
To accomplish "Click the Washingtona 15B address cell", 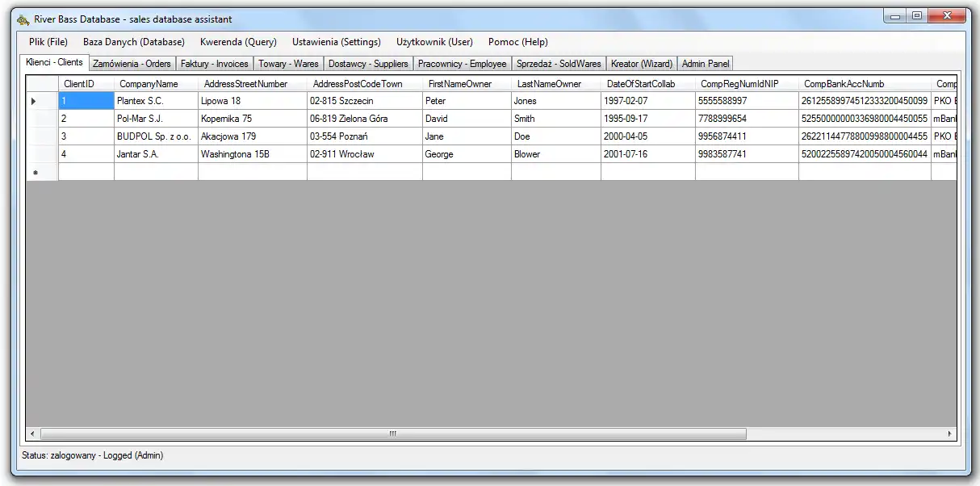I will pyautogui.click(x=253, y=154).
